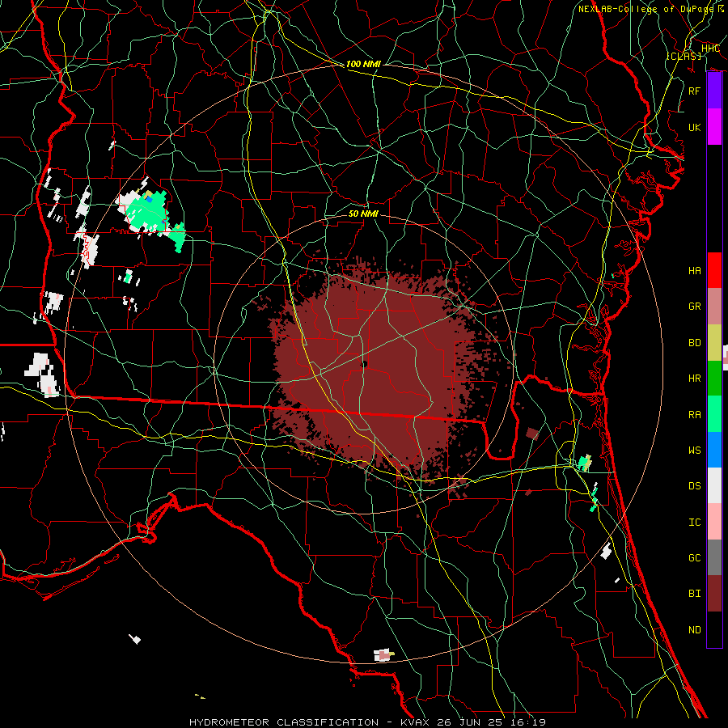Image resolution: width=728 pixels, height=728 pixels.
Task: Click the HR green legend swatch
Action: pyautogui.click(x=714, y=379)
